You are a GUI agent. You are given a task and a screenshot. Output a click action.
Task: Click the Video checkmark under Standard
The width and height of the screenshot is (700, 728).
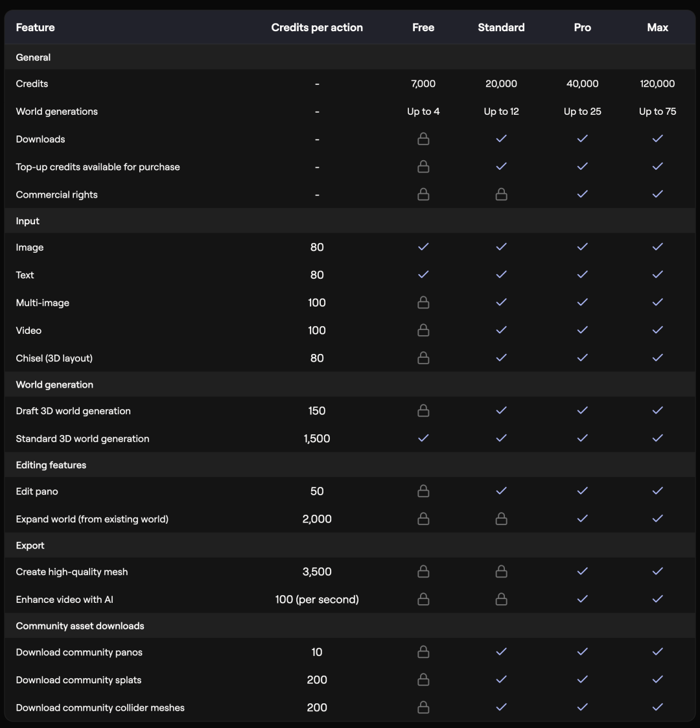click(x=501, y=330)
